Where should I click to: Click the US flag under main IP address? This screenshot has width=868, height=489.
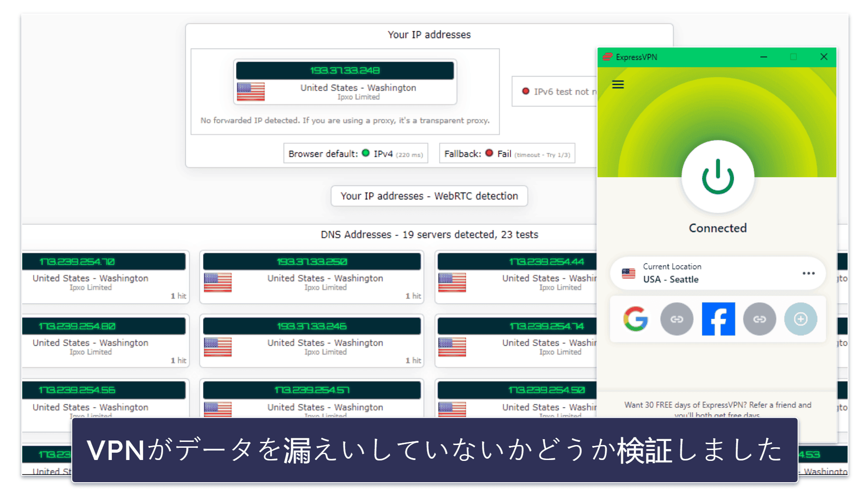(251, 92)
